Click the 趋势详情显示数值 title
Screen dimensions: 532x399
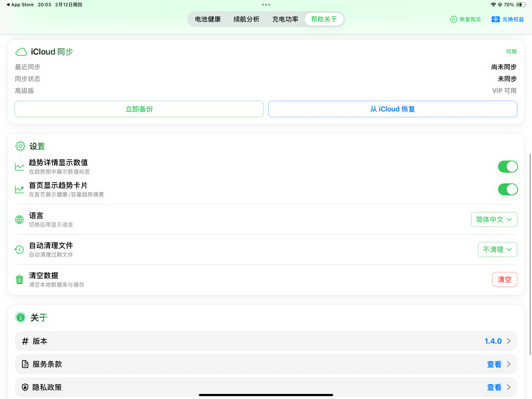pyautogui.click(x=58, y=162)
